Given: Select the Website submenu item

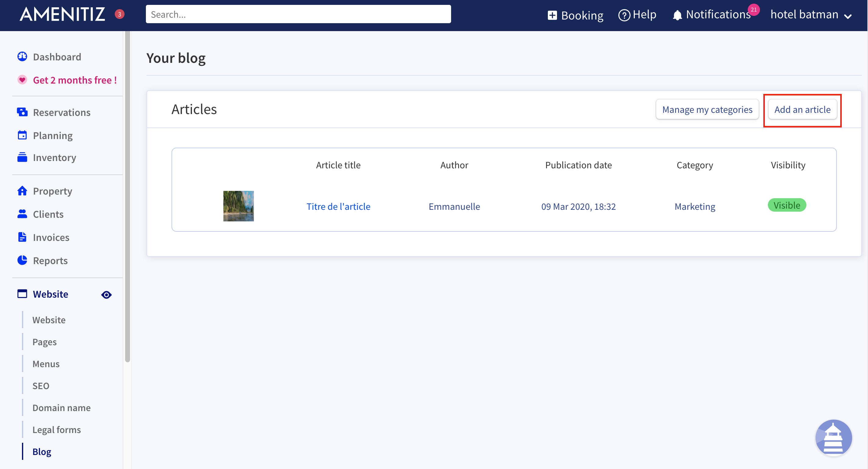Looking at the screenshot, I should (49, 320).
